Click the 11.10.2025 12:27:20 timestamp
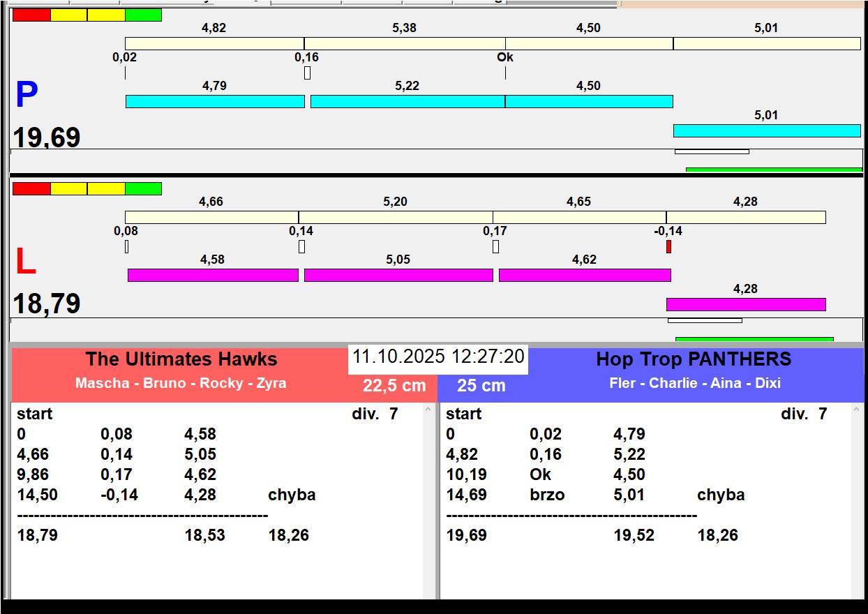Screen dimensions: 868x614 [x=438, y=357]
